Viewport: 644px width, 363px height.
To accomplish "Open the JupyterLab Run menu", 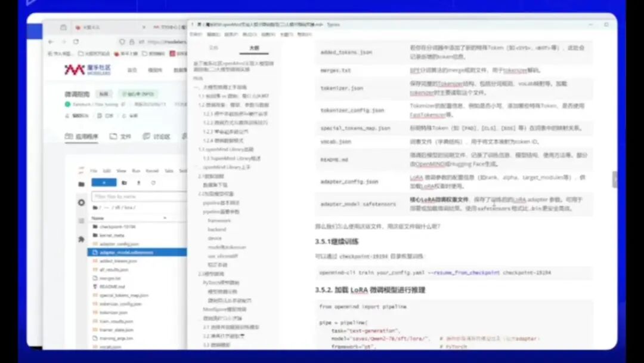I will 135,171.
